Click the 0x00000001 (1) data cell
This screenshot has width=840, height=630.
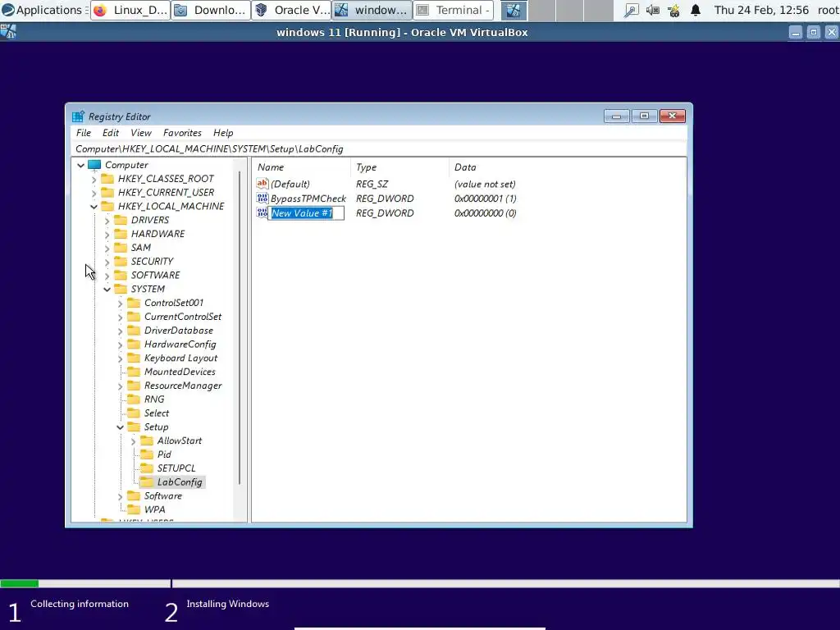tap(486, 199)
